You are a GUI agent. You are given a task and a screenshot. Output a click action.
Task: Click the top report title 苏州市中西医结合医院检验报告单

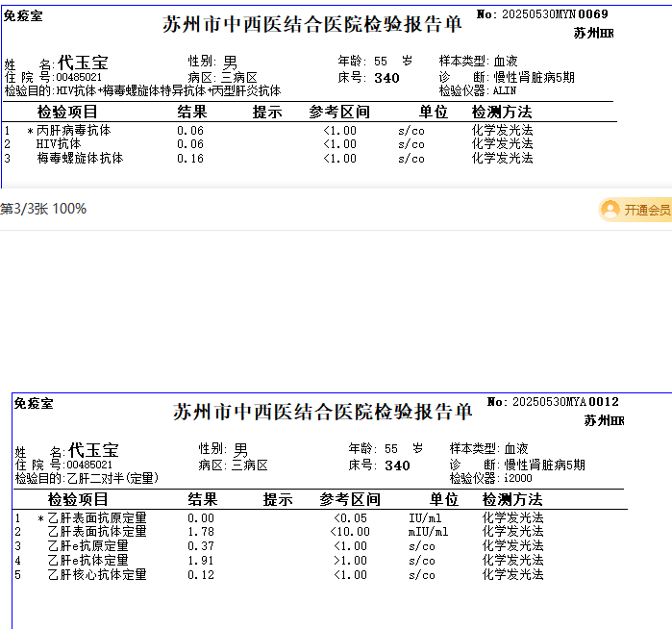pyautogui.click(x=312, y=24)
